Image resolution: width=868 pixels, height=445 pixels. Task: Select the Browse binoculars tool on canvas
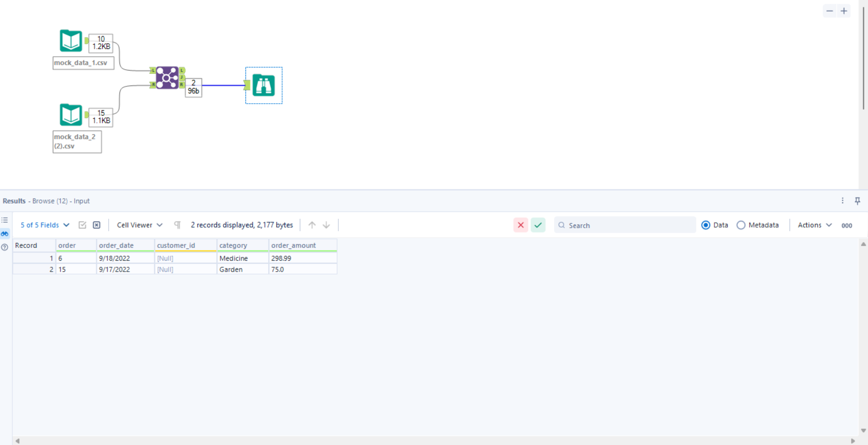[264, 85]
